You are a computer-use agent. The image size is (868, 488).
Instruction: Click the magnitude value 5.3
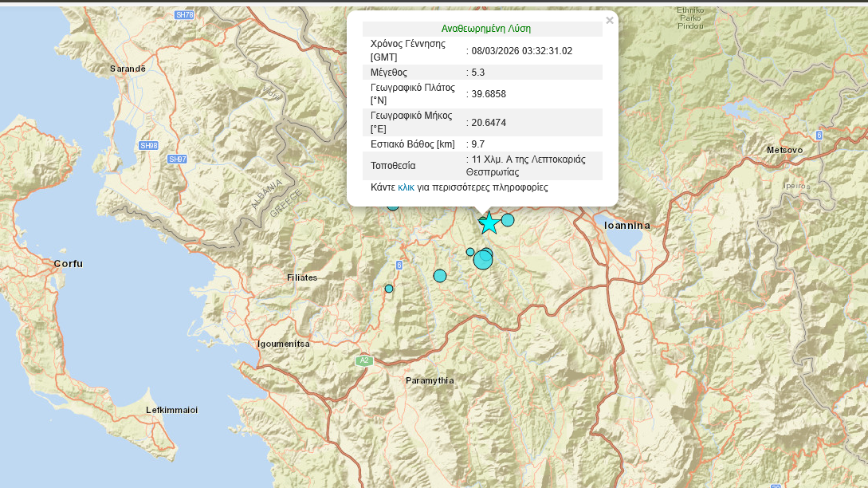(478, 73)
